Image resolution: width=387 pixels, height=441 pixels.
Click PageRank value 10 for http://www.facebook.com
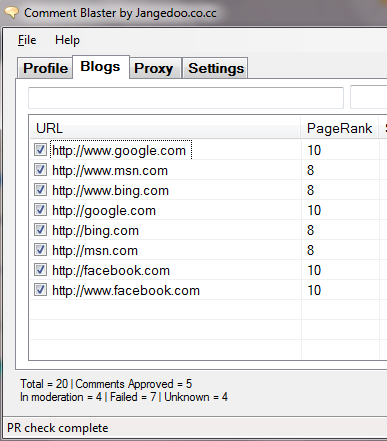pos(314,290)
